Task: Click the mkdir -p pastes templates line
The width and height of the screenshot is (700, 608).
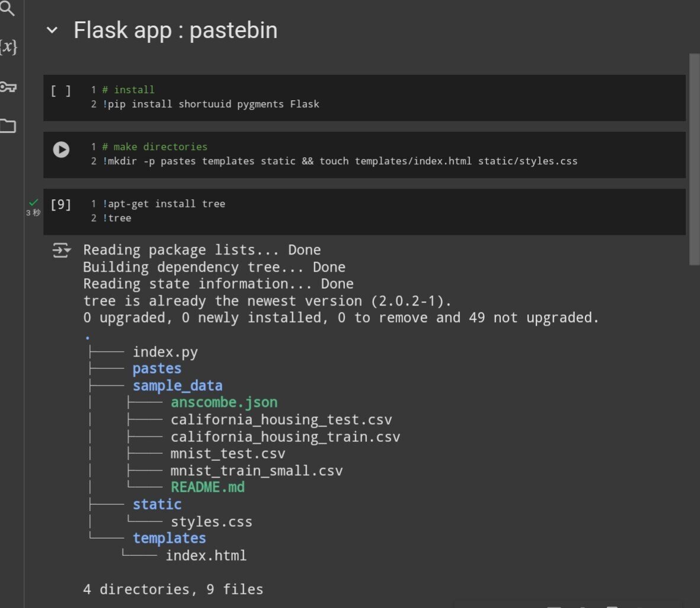Action: pyautogui.click(x=340, y=161)
